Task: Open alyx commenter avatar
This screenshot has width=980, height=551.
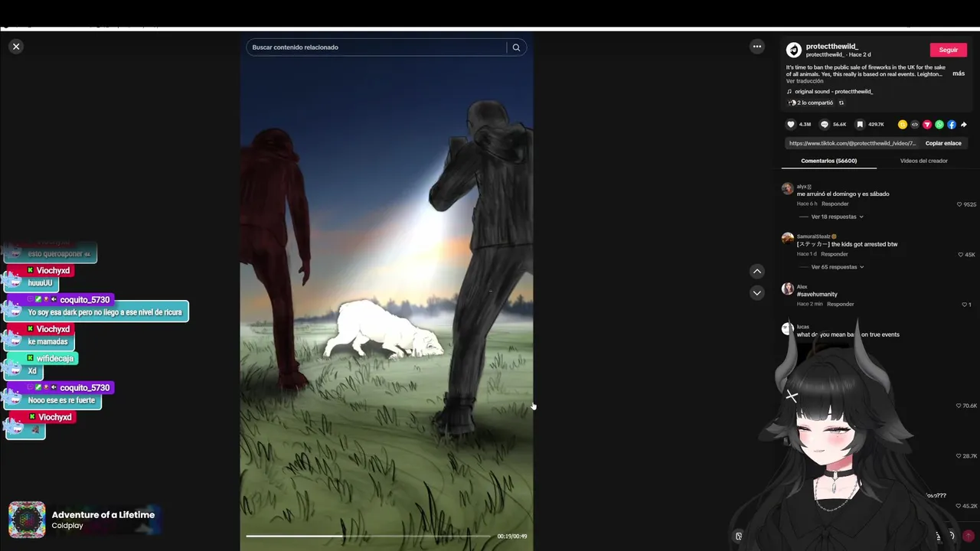Action: point(787,188)
